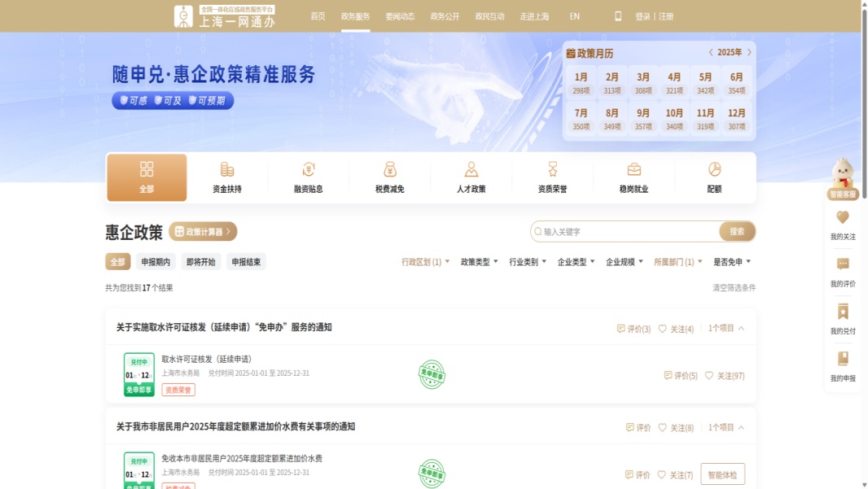
Task: Click 清空筛选条件 link
Action: click(x=734, y=288)
